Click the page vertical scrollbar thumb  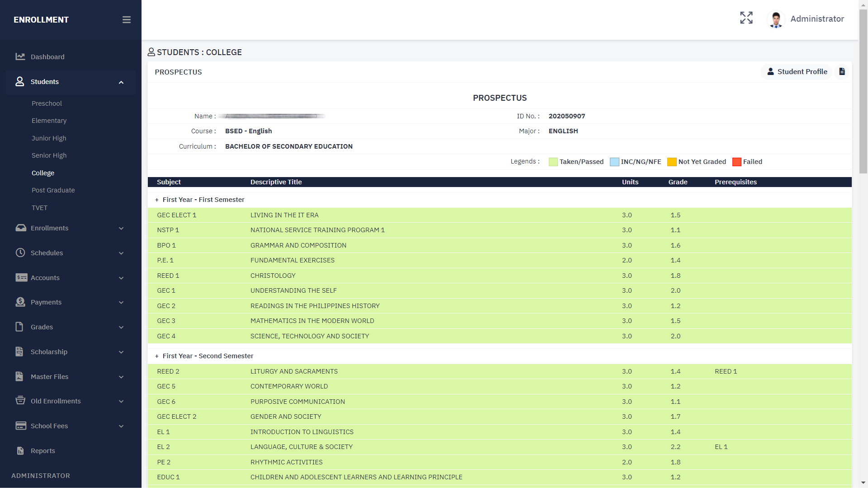863,90
